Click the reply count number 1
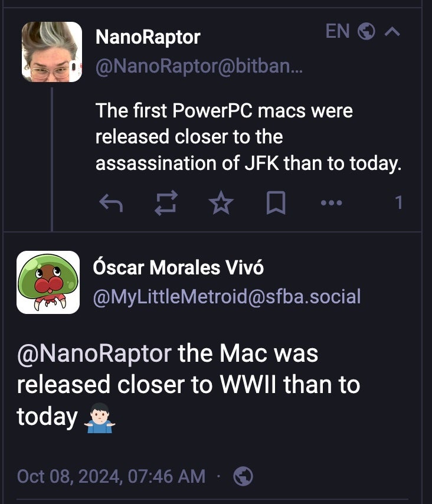Viewport: 432px width, 504px height. [399, 204]
